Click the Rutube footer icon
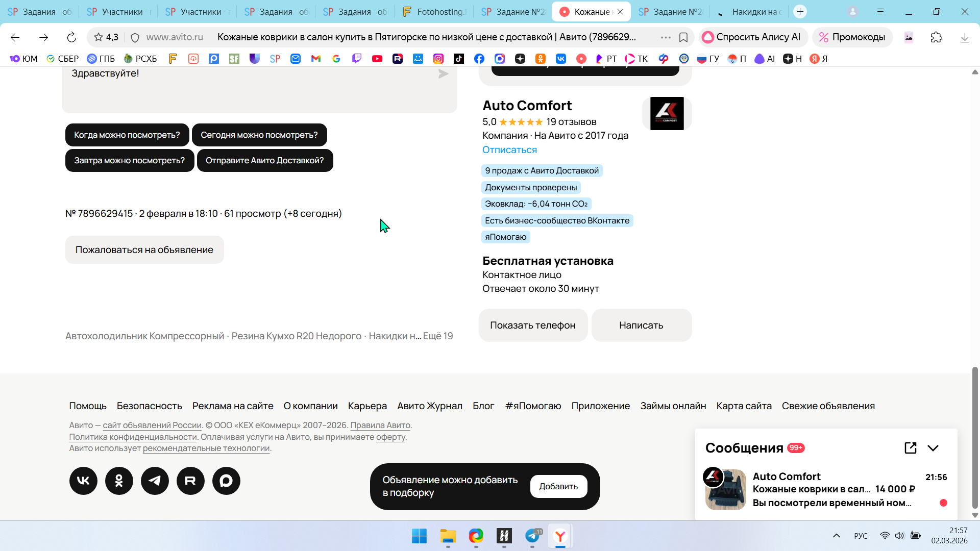980x551 pixels. coord(190,481)
